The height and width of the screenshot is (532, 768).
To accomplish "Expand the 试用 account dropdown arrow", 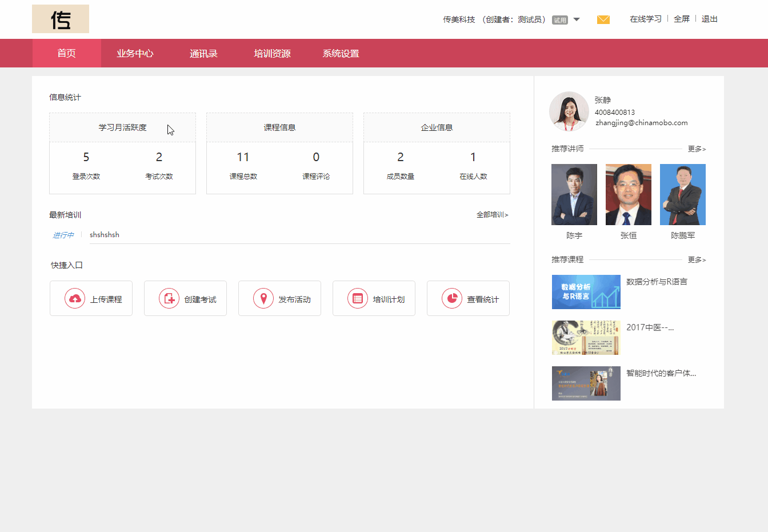I will click(x=577, y=19).
